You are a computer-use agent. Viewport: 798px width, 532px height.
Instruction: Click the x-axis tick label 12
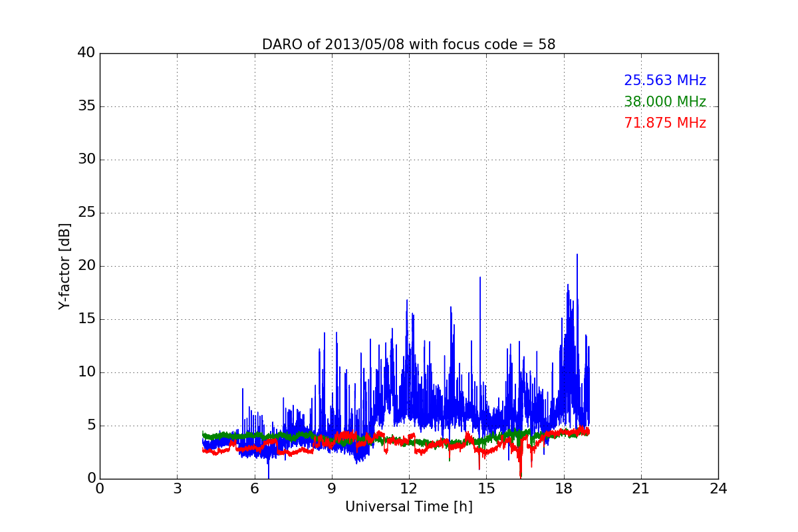pyautogui.click(x=409, y=489)
